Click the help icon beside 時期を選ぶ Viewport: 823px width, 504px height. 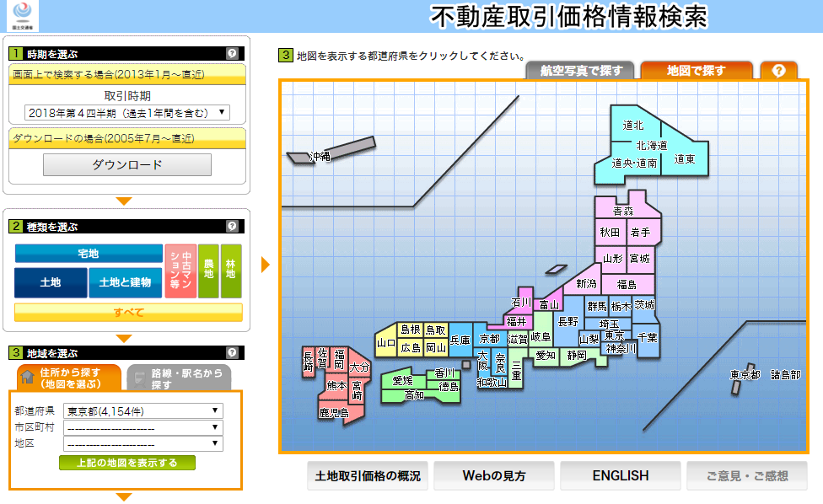tap(232, 53)
